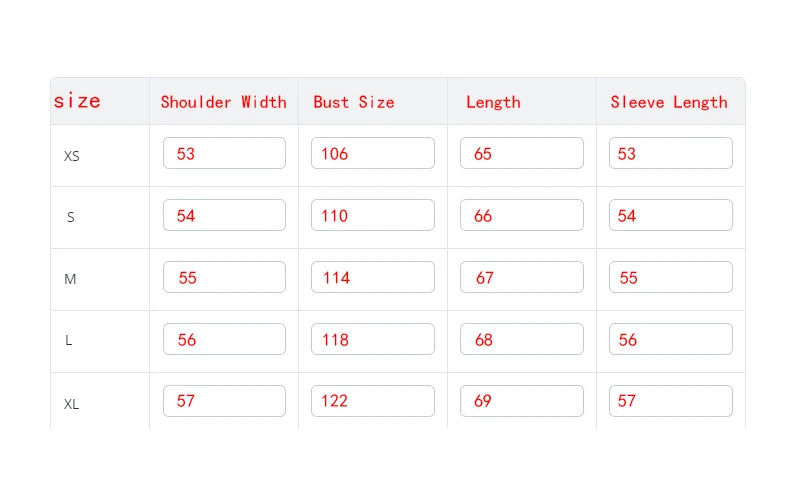Click the L Length input showing 68
Screen dimensions: 800x497
pyautogui.click(x=522, y=339)
